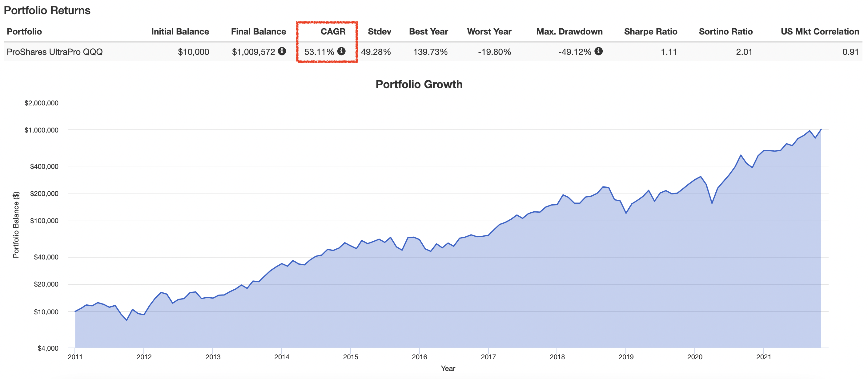This screenshot has height=379, width=868.
Task: Click the Portfolio Returns heading
Action: point(47,10)
